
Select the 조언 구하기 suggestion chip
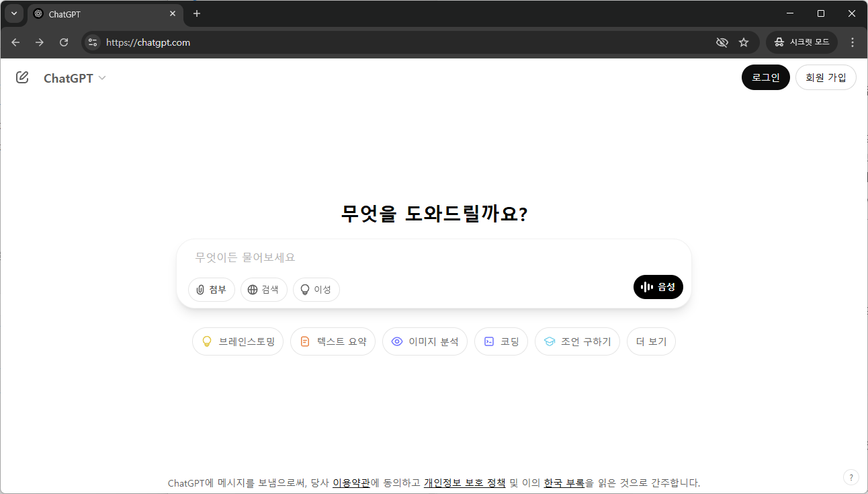pyautogui.click(x=577, y=341)
